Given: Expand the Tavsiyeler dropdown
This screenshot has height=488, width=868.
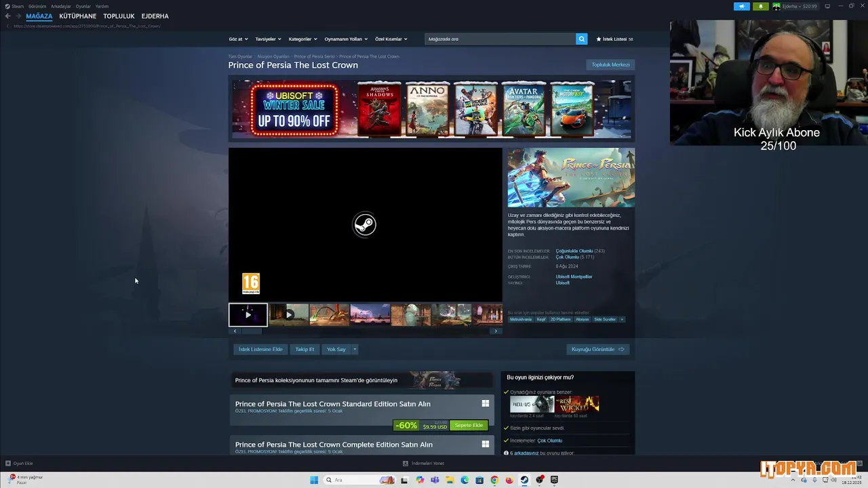Looking at the screenshot, I should click(268, 39).
